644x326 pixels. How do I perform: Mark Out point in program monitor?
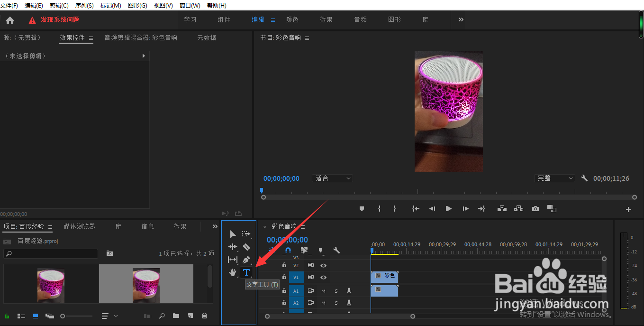pos(394,208)
